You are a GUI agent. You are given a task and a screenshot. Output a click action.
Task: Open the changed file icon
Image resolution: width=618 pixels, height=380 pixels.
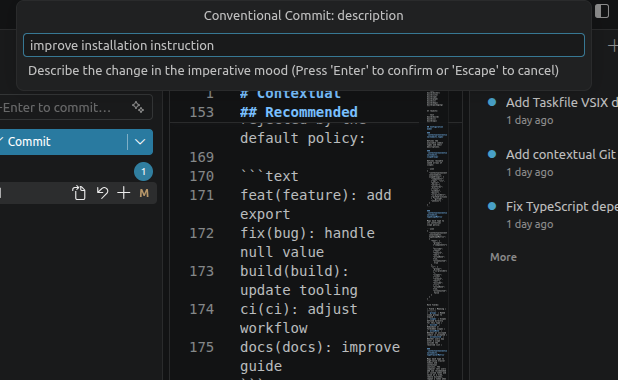click(x=79, y=193)
